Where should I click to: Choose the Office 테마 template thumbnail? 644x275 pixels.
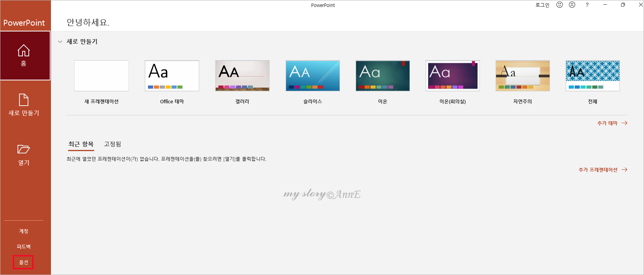[172, 76]
